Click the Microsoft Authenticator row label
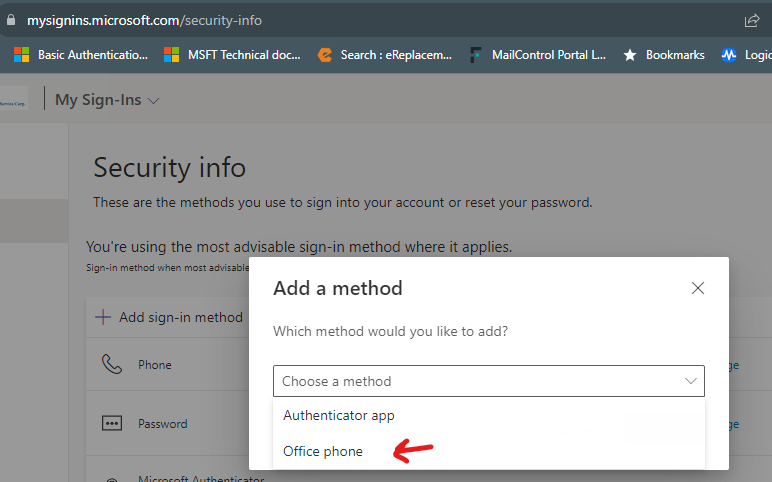Screen dimensions: 772x482 click(x=201, y=478)
